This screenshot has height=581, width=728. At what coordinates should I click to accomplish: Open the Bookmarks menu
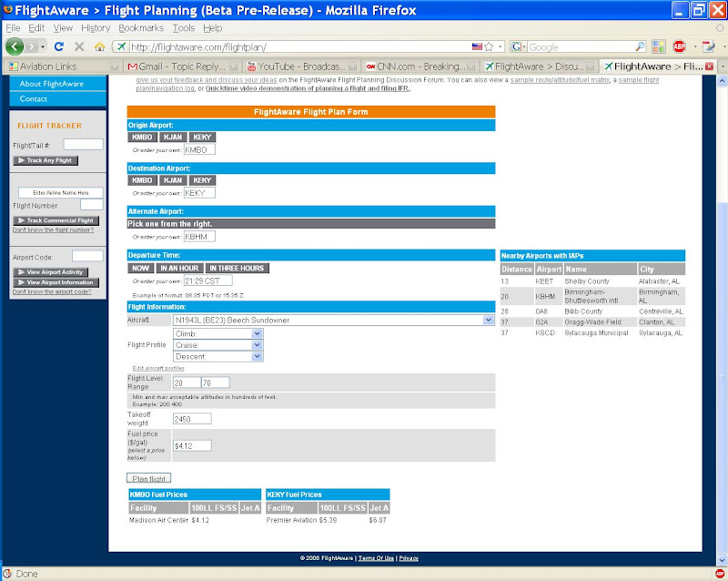point(141,28)
